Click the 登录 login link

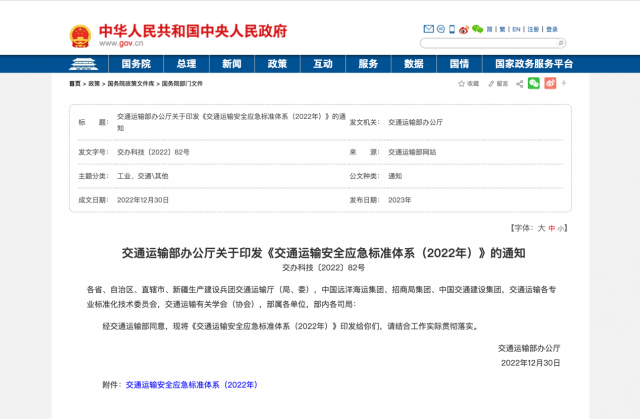click(552, 29)
